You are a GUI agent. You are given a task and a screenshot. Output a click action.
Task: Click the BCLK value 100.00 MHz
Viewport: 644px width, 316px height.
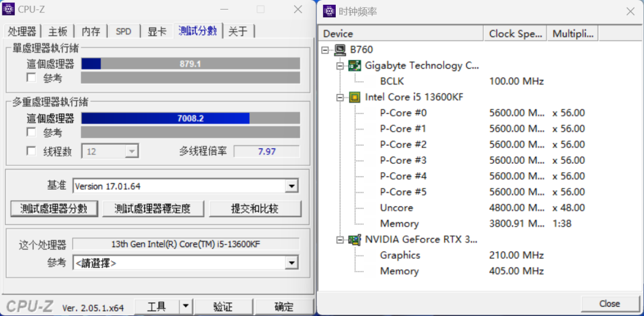coord(516,81)
